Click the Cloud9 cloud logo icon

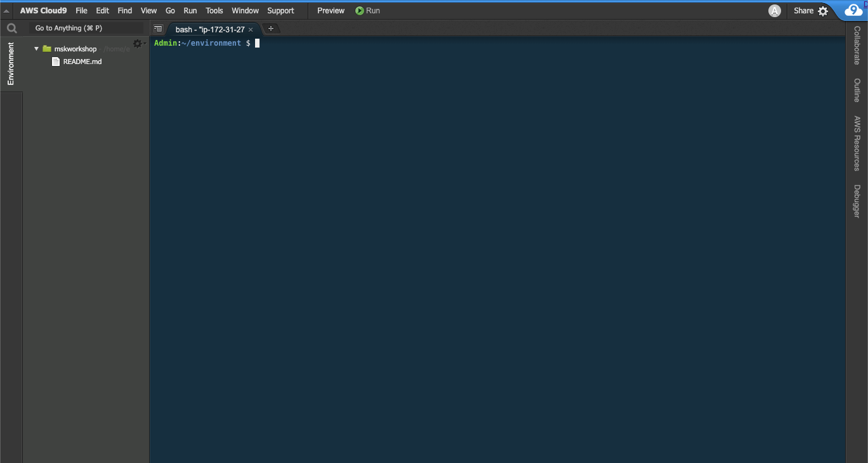tap(853, 10)
